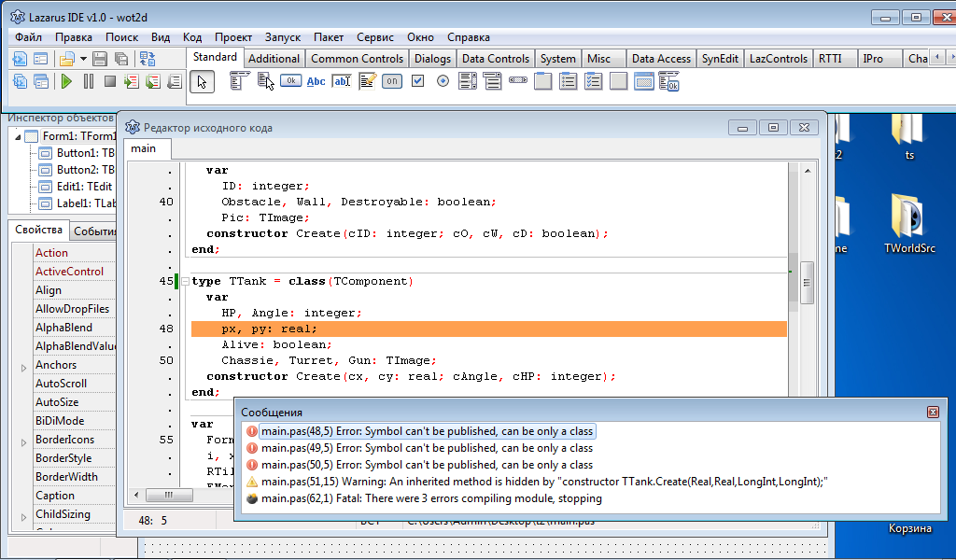Open the dropdown arrow next to Open
This screenshot has height=560, width=956.
(83, 59)
